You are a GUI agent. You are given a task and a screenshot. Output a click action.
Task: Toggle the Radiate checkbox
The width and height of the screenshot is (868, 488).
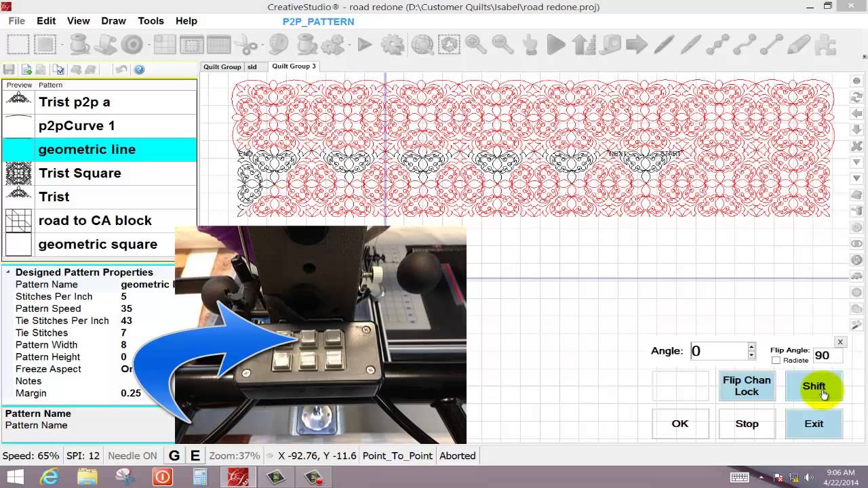[776, 361]
